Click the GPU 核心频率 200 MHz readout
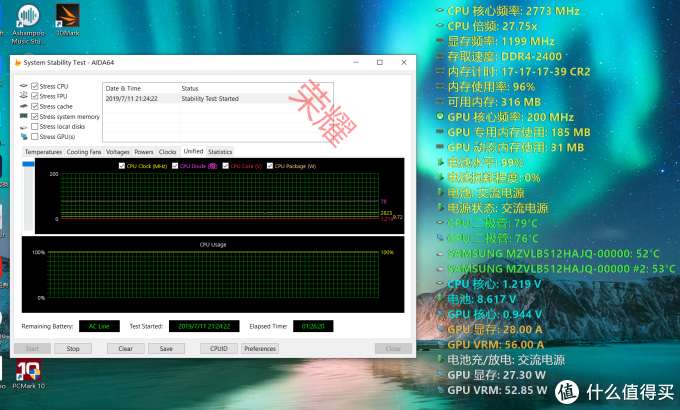 510,117
